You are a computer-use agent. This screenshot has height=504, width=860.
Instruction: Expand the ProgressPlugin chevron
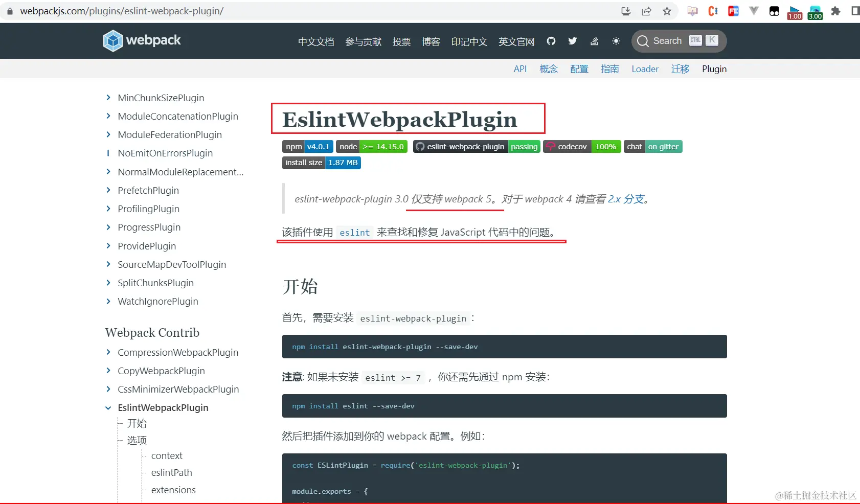coord(108,227)
